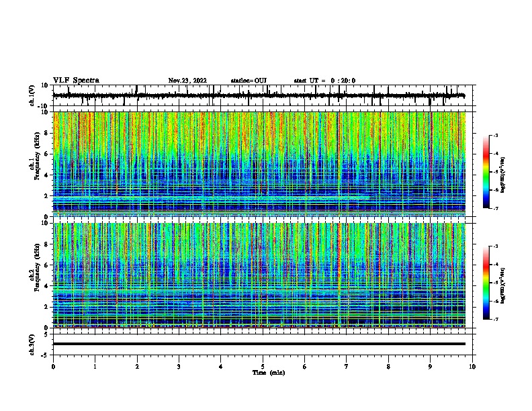The height and width of the screenshot is (411, 532).
Task: Click the '-10' tick label of ch.1(V) panel
Action: click(x=44, y=106)
